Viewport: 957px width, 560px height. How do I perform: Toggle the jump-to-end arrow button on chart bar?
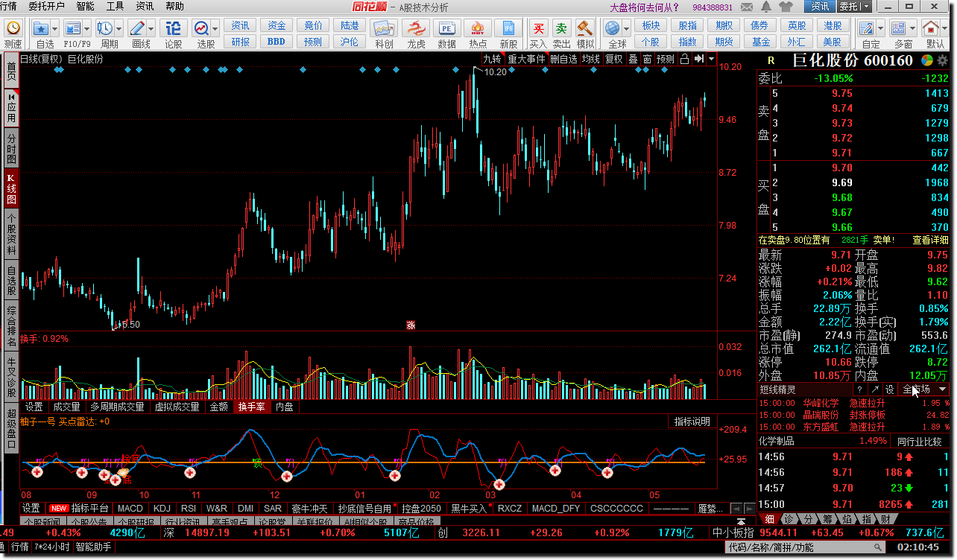tap(699, 59)
